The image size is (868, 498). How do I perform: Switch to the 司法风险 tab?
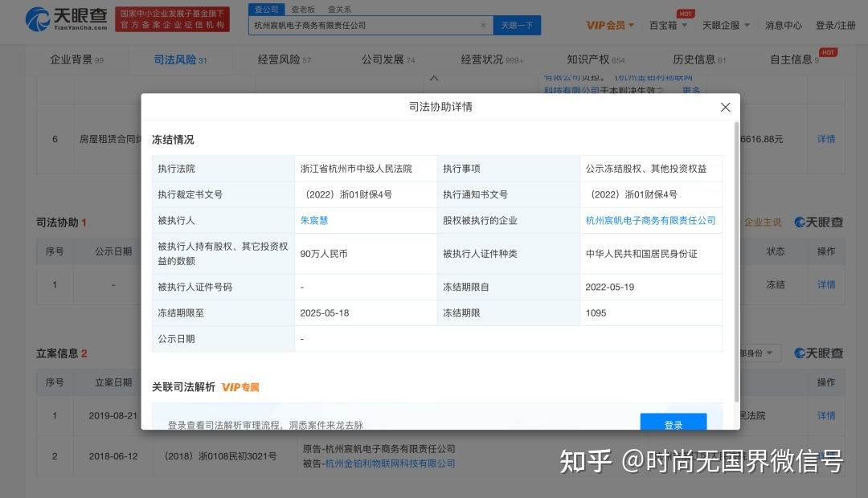pos(176,59)
